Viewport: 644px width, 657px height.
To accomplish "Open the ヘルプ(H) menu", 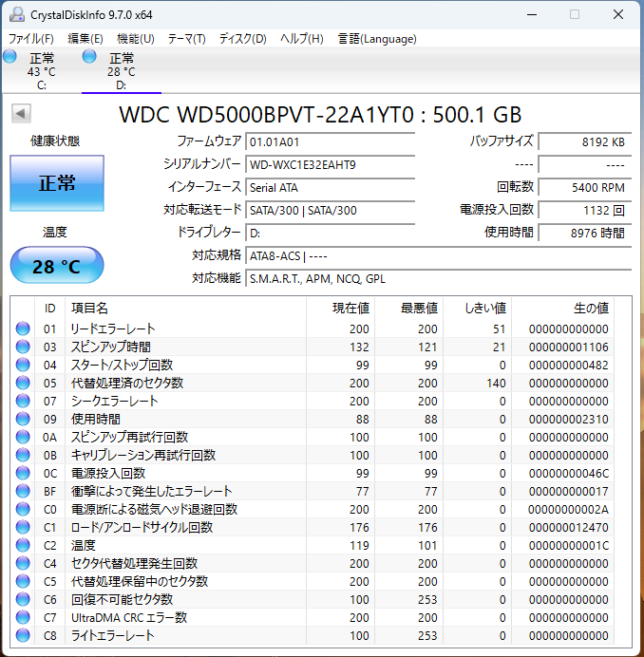I will tap(302, 39).
